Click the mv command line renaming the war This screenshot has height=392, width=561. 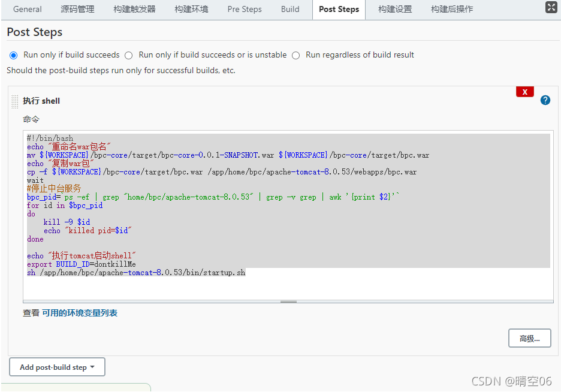(228, 155)
